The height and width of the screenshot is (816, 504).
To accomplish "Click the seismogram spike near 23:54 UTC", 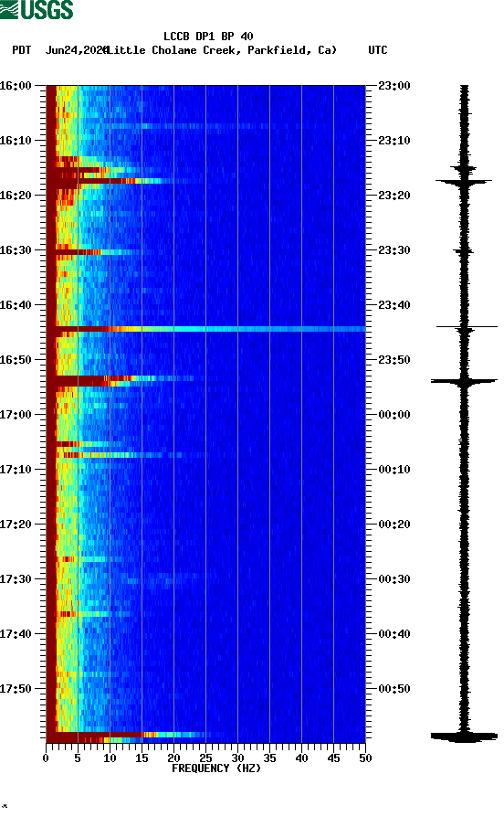I will click(x=464, y=381).
